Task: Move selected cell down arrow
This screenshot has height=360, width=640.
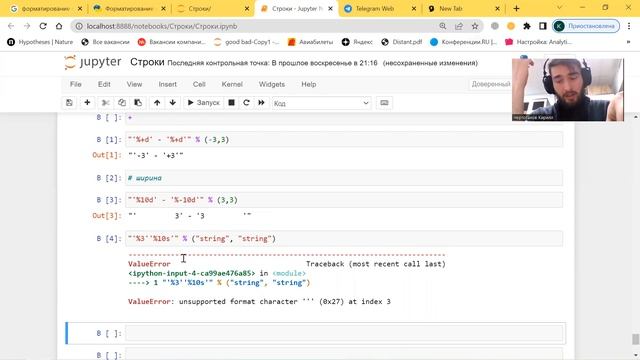Action: (x=173, y=103)
